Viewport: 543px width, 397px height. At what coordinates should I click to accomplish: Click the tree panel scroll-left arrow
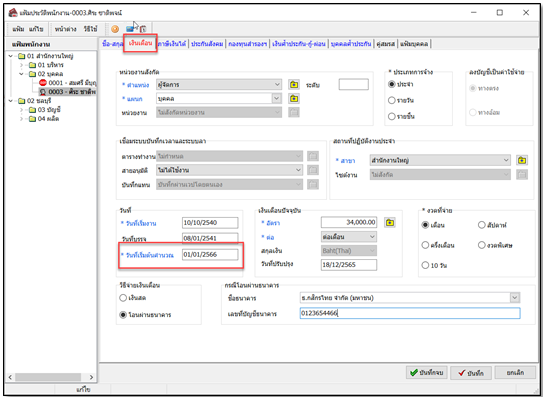tap(10, 377)
